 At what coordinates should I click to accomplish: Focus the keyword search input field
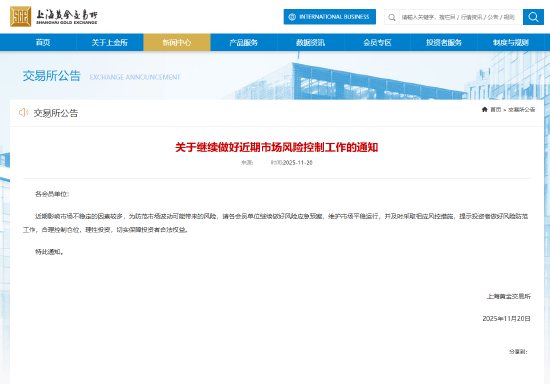pos(461,17)
